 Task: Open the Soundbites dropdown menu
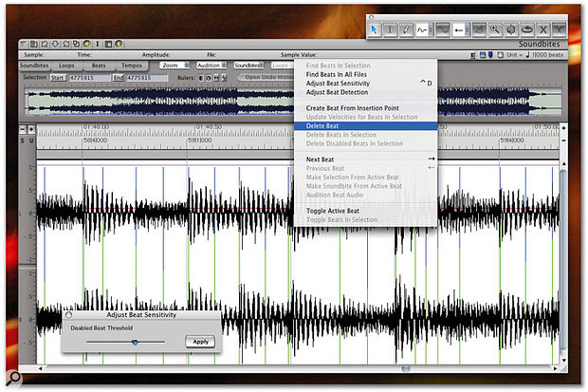coord(249,65)
